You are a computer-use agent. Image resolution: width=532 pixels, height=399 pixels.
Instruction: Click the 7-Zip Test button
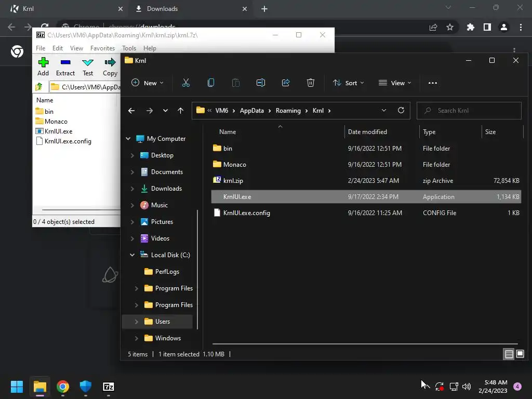pos(87,66)
